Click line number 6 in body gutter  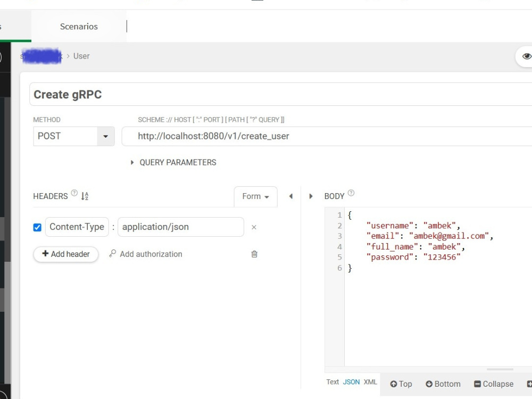click(339, 268)
